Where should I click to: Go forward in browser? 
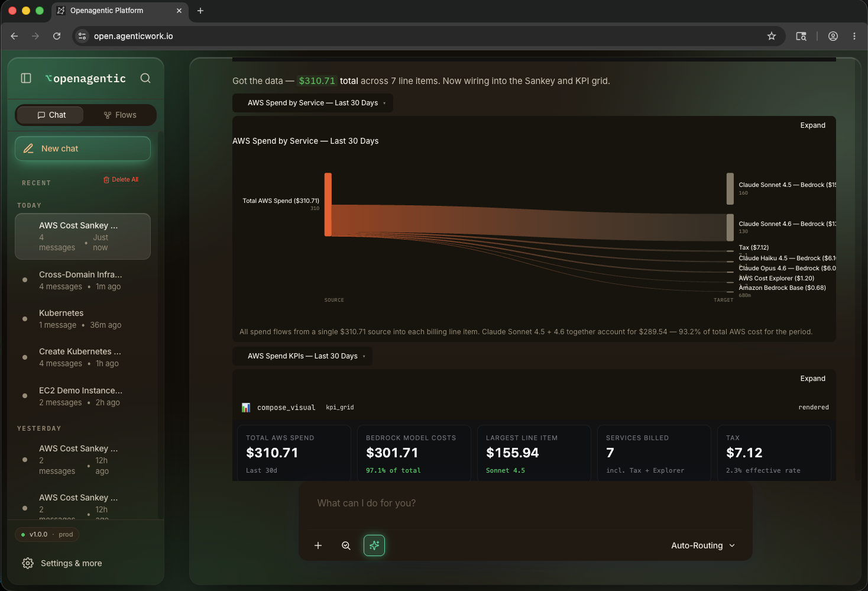click(35, 36)
